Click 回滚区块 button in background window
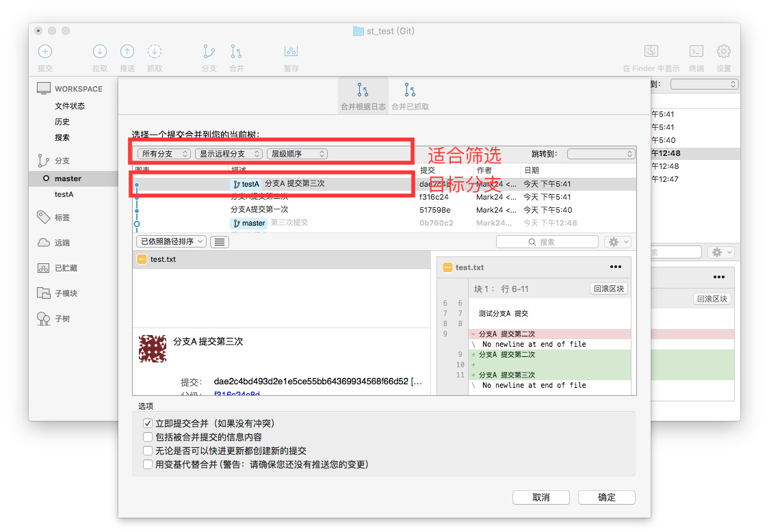The image size is (769, 532). click(x=712, y=299)
